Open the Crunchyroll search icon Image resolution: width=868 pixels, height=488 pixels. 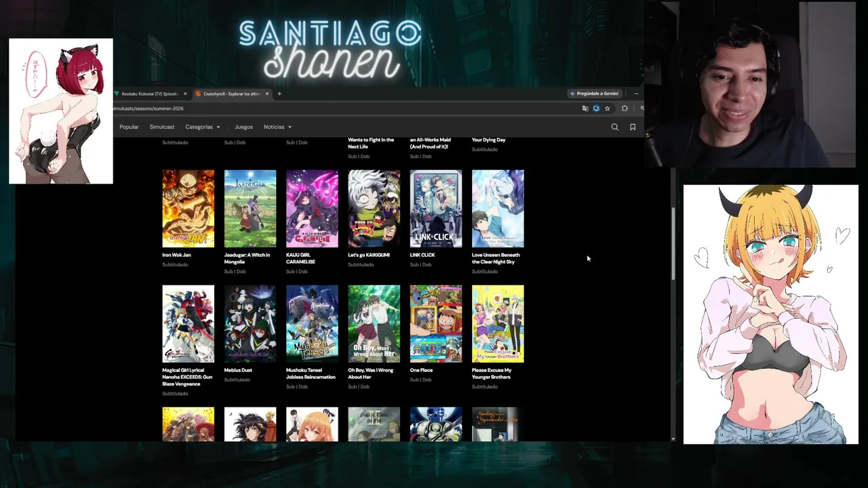pyautogui.click(x=614, y=127)
